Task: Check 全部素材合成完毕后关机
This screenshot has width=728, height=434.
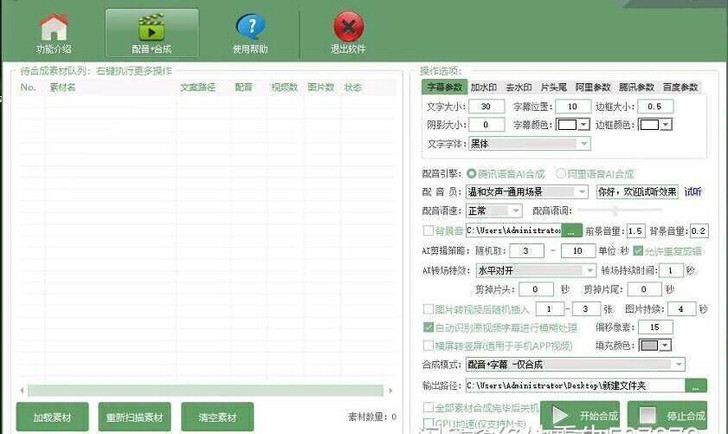Action: point(428,408)
